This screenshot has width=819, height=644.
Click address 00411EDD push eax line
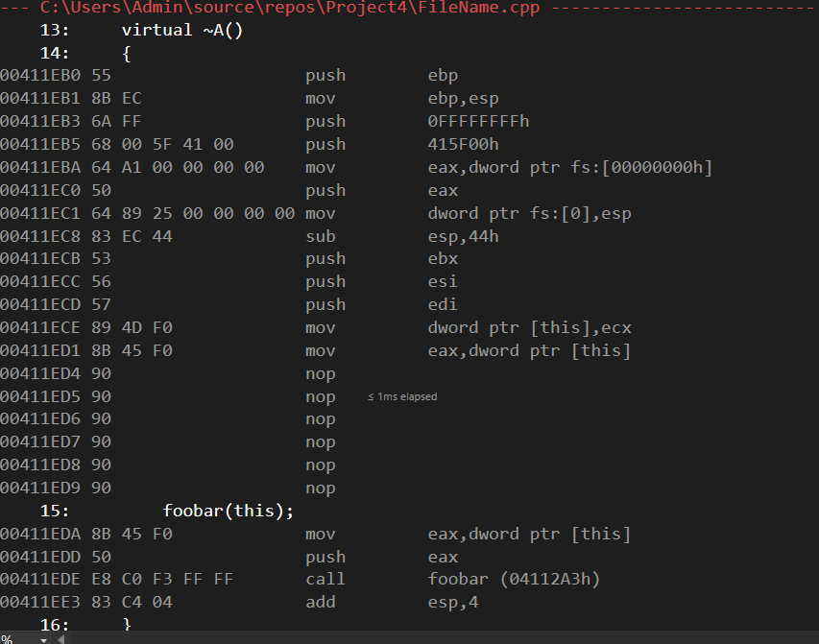point(229,558)
